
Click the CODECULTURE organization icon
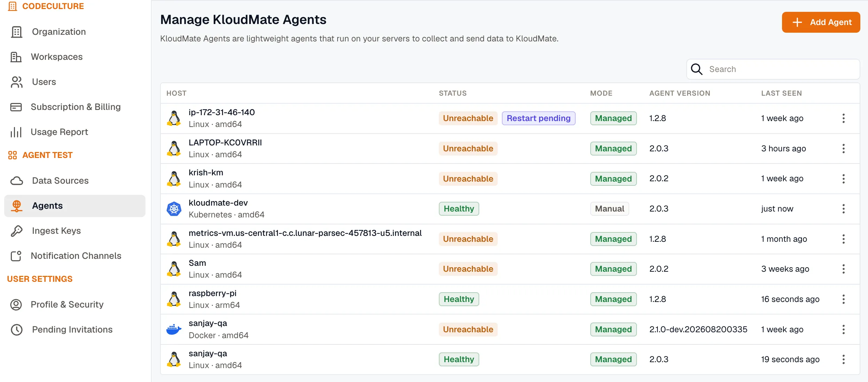click(x=13, y=6)
